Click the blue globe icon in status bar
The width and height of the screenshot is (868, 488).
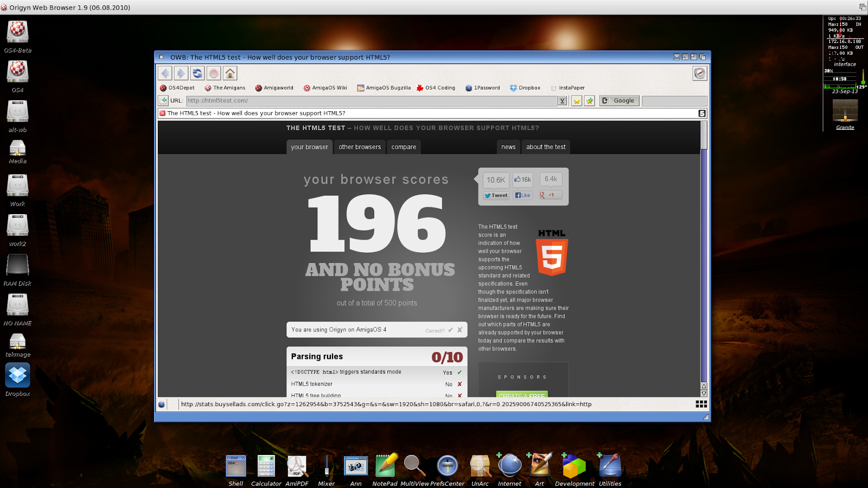coord(162,404)
